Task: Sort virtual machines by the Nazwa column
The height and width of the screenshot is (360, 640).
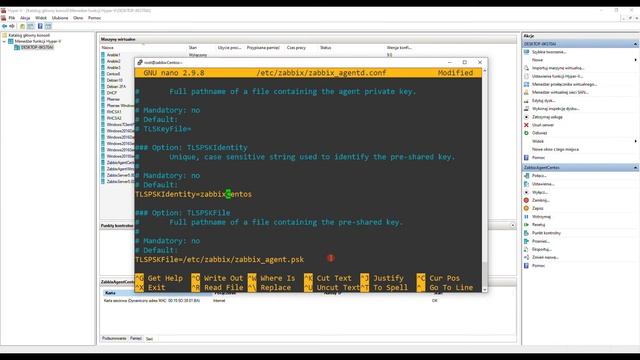Action: 107,48
